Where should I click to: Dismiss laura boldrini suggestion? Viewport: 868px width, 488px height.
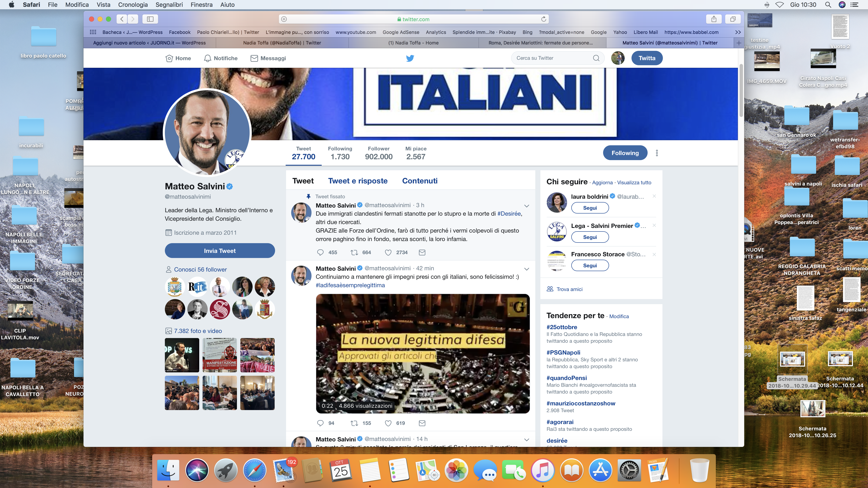654,196
